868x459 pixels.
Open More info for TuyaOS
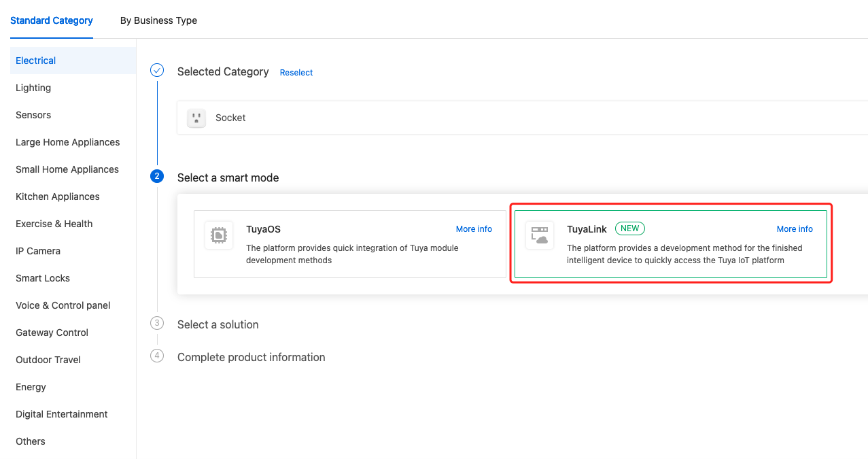tap(474, 229)
